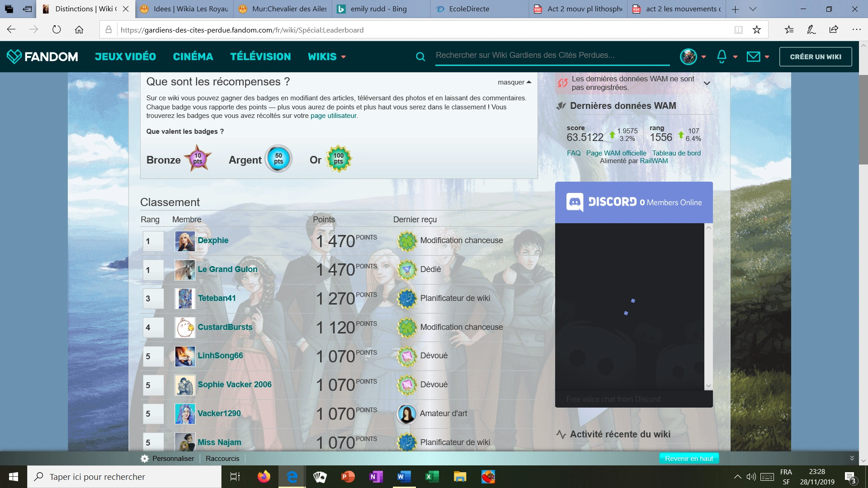Click the user avatar in header

tap(688, 56)
